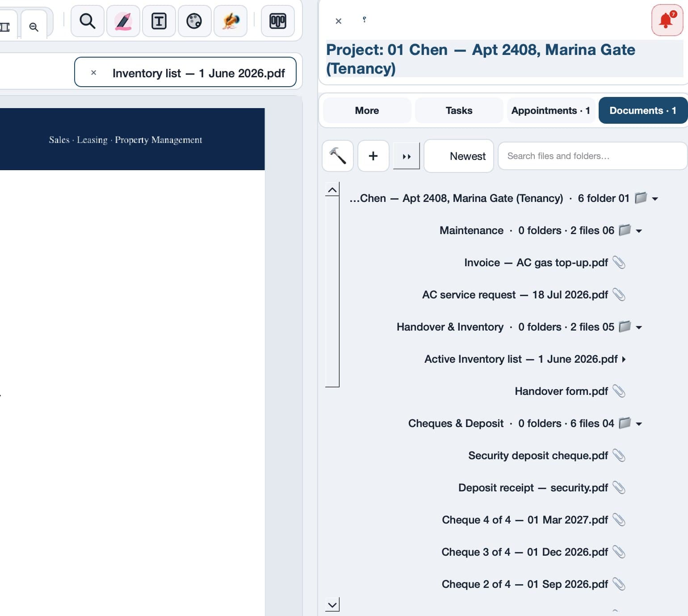Click the PDF header Sales Leasing Property Management
This screenshot has width=688, height=616.
[126, 140]
